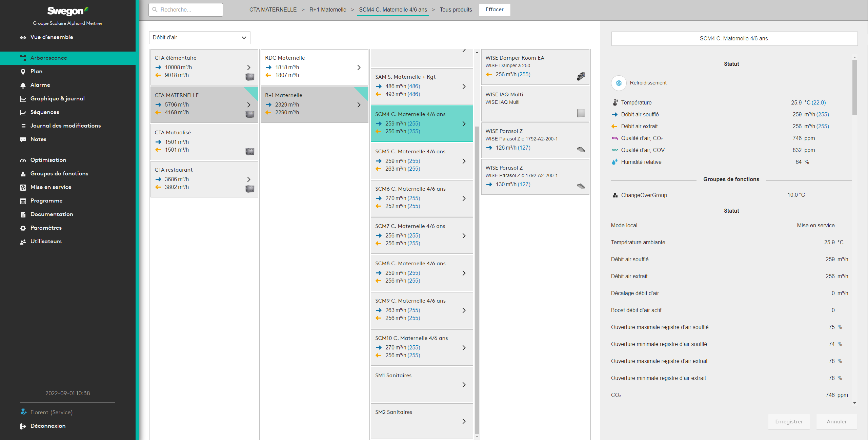Open the Paramètres gear icon
Image resolution: width=868 pixels, height=440 pixels.
(x=23, y=228)
